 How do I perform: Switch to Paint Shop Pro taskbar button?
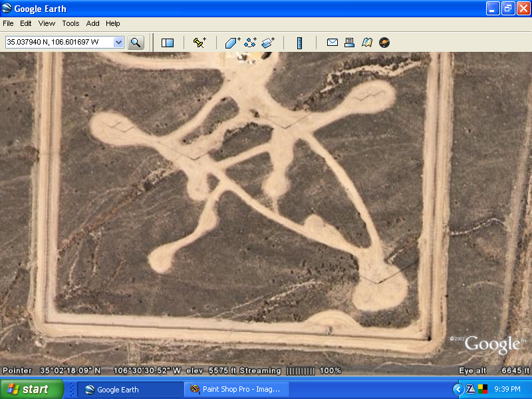pos(237,390)
